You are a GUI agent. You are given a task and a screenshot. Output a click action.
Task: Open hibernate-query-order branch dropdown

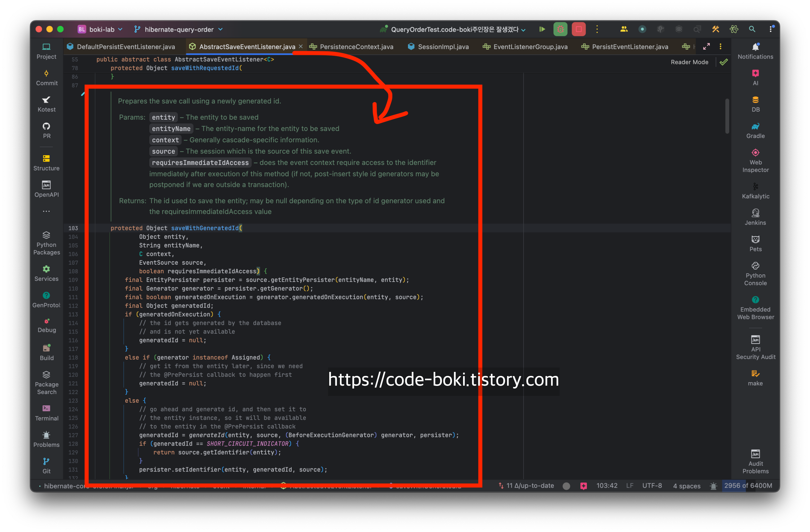179,30
